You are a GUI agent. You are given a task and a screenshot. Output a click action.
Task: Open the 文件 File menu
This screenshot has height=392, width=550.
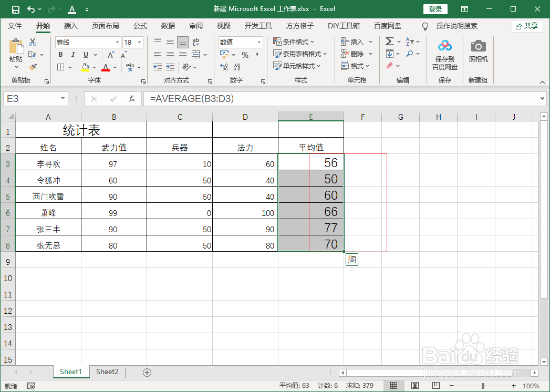[15, 26]
